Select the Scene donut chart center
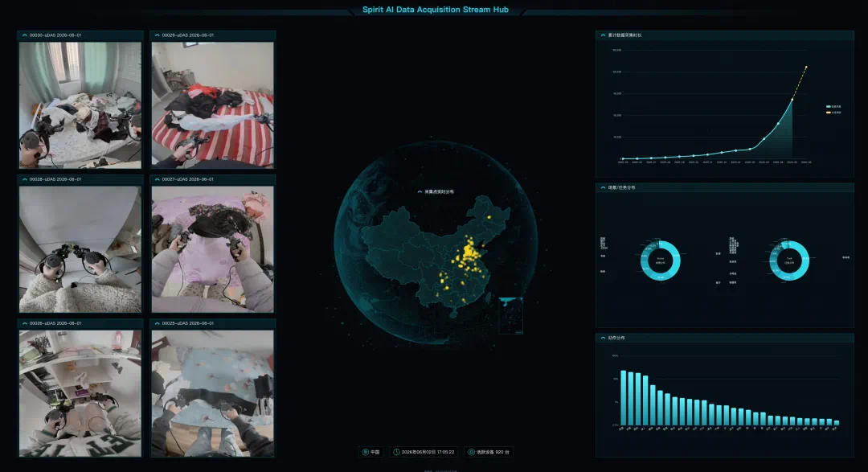Viewport: 868px width, 472px height. click(x=661, y=261)
